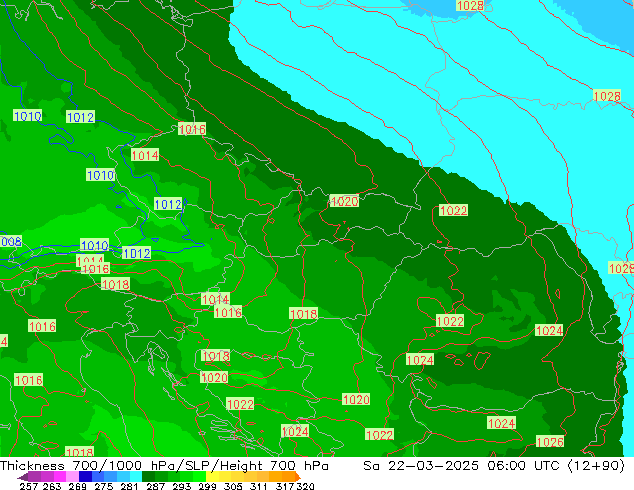
Task: Click legend value 281
Action: pos(129,486)
